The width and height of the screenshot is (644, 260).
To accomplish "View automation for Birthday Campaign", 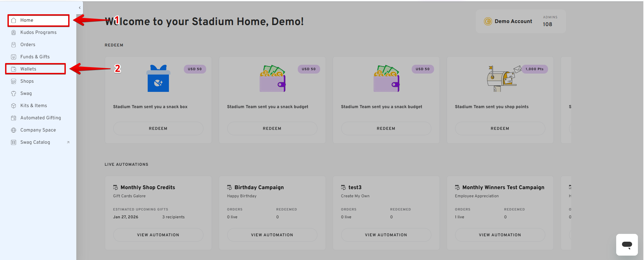I will point(272,235).
